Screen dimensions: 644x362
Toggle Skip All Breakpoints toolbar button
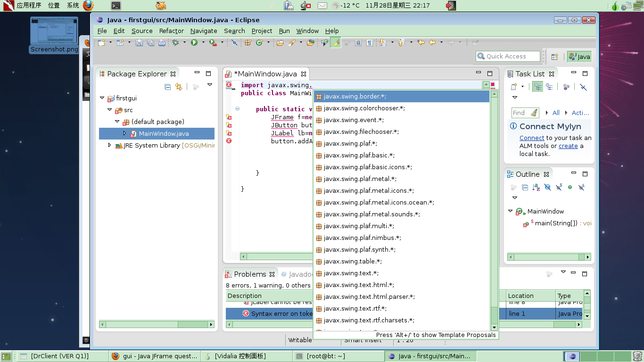point(234,42)
